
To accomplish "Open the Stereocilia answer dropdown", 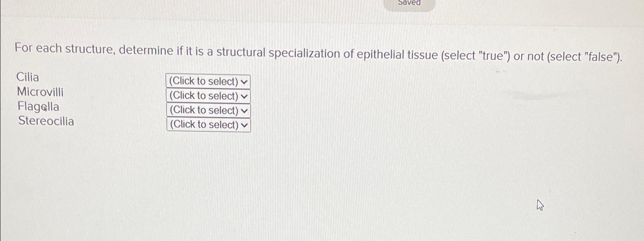I will click(x=208, y=125).
